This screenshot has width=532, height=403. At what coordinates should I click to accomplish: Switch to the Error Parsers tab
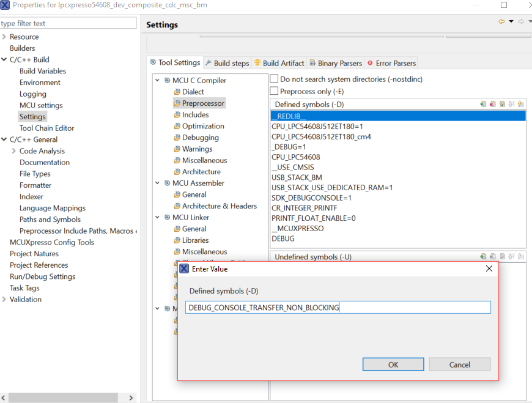tap(391, 63)
